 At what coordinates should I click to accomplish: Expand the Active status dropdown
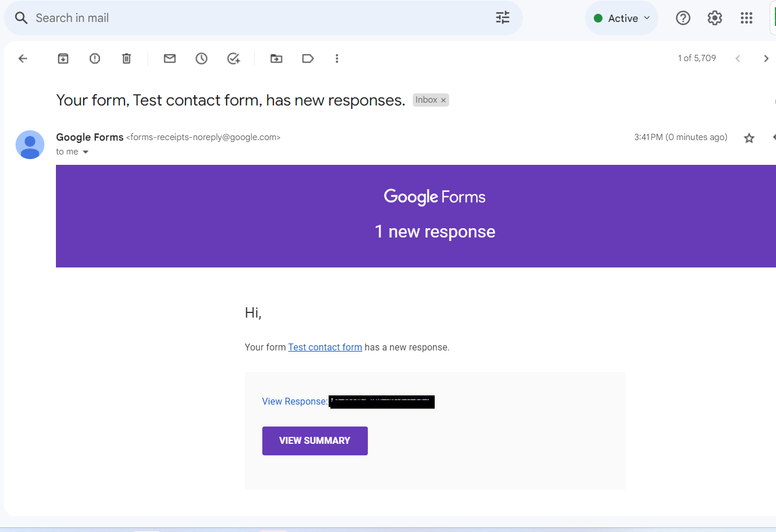(621, 18)
